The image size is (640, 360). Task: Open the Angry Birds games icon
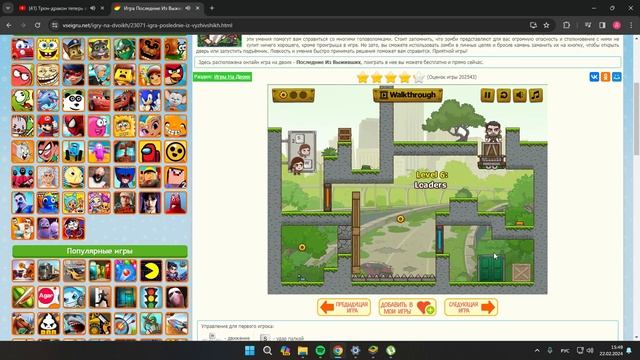tap(176, 75)
